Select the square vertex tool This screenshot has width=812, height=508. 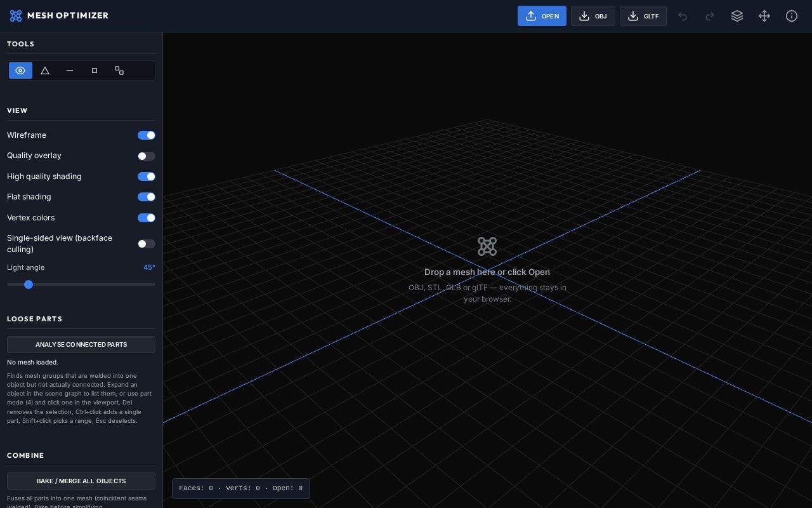click(95, 70)
